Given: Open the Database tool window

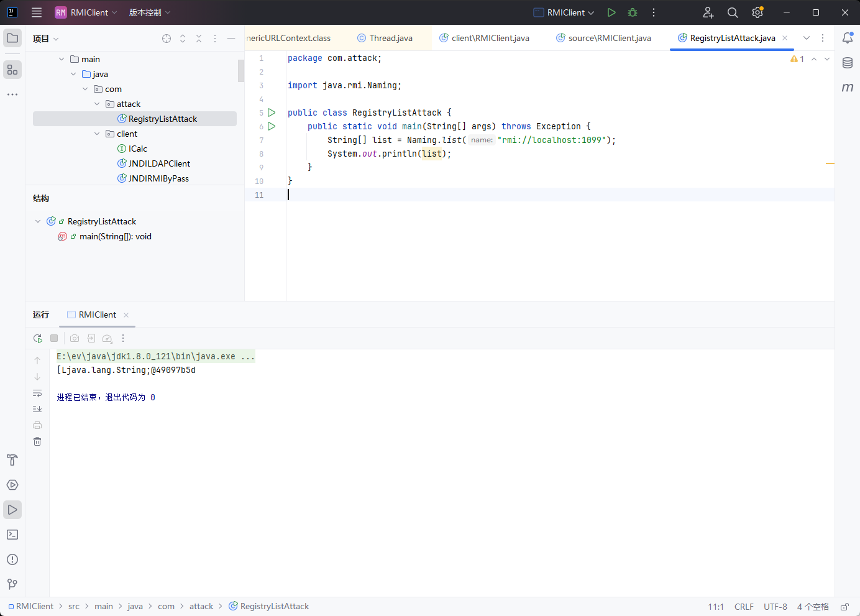Looking at the screenshot, I should tap(848, 63).
